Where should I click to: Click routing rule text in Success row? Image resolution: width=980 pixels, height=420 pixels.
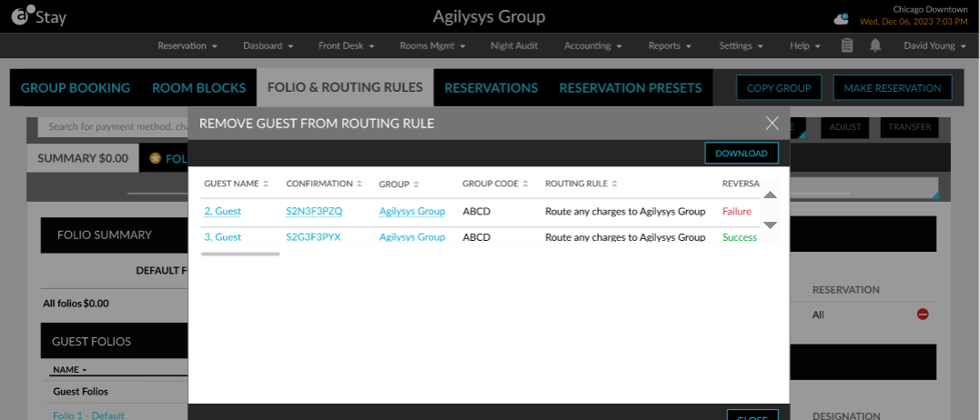(625, 237)
